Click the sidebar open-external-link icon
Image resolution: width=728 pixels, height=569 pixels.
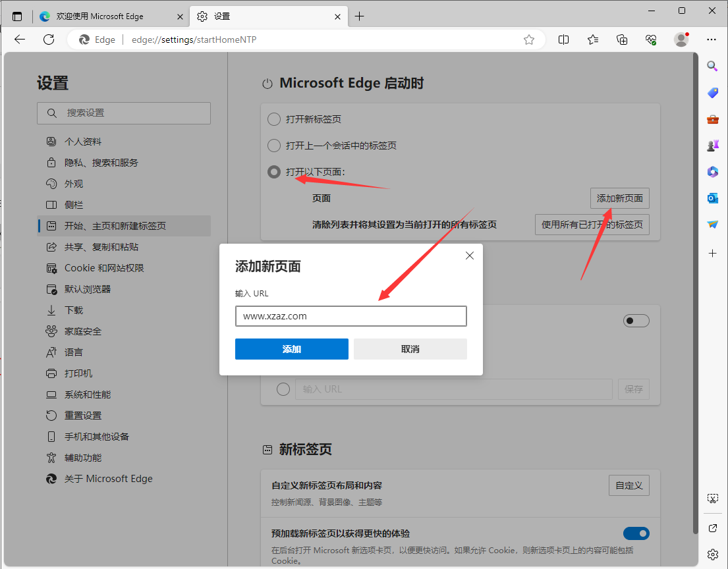point(713,528)
